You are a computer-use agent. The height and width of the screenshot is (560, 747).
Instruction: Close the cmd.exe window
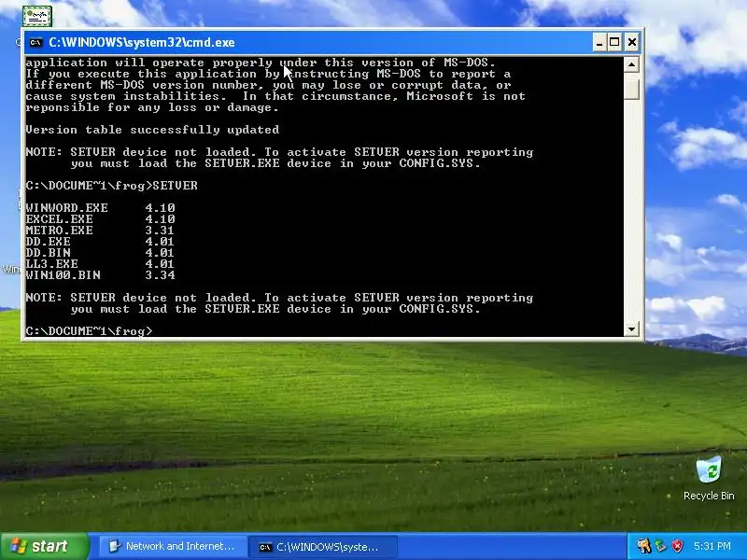632,43
